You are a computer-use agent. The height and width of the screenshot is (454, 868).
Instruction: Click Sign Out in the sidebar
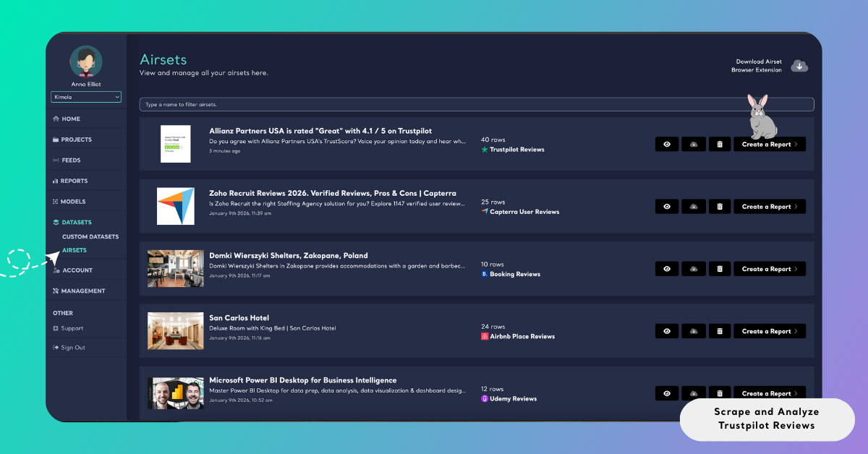point(69,348)
